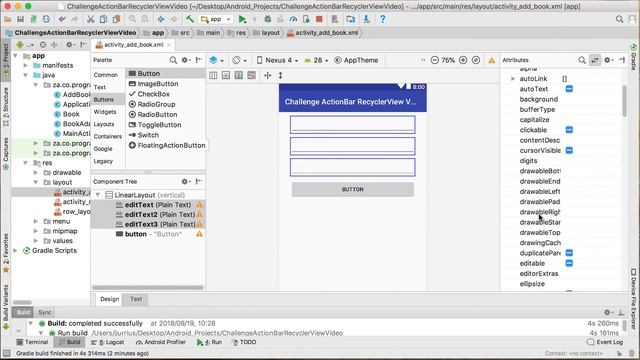Stop the running process with red square
Viewport: 640px width, 360px height.
(x=319, y=19)
